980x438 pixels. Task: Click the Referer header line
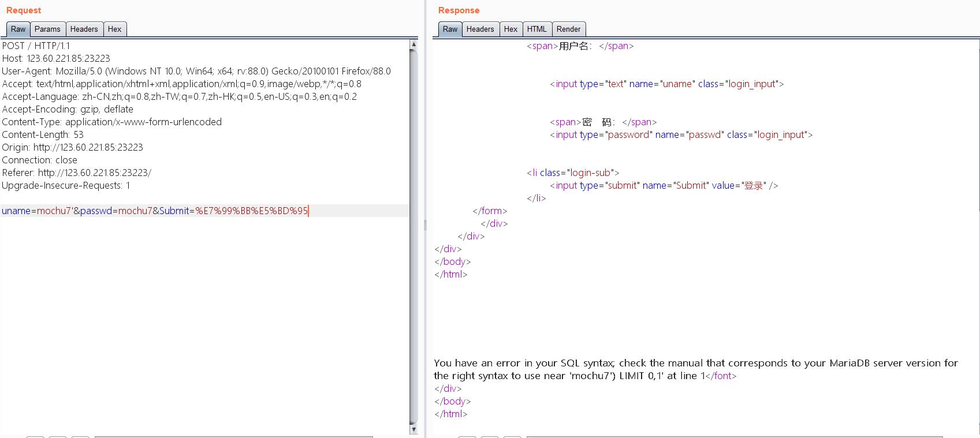click(77, 173)
